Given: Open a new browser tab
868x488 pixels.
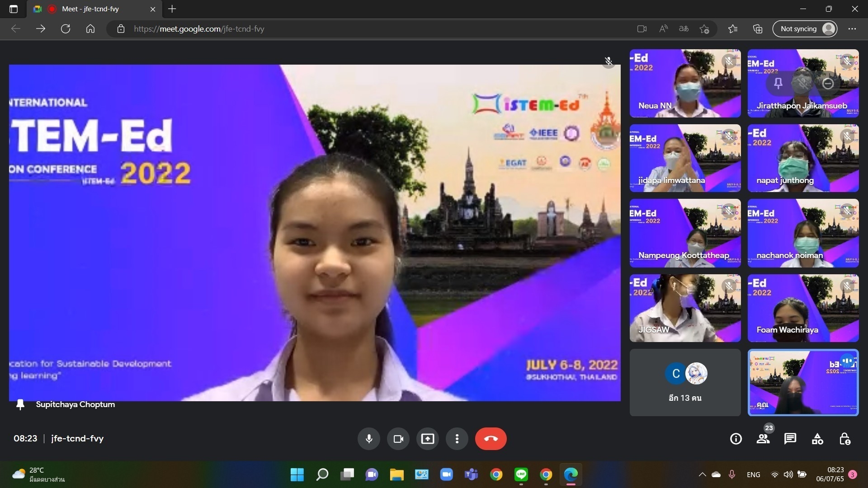Looking at the screenshot, I should point(172,9).
